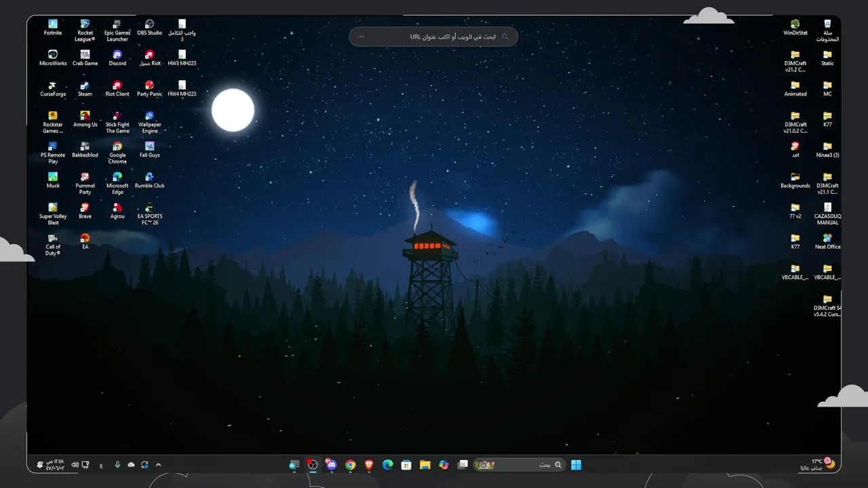Image resolution: width=868 pixels, height=488 pixels.
Task: Select the Epic Games Launcher icon
Action: coord(117,30)
